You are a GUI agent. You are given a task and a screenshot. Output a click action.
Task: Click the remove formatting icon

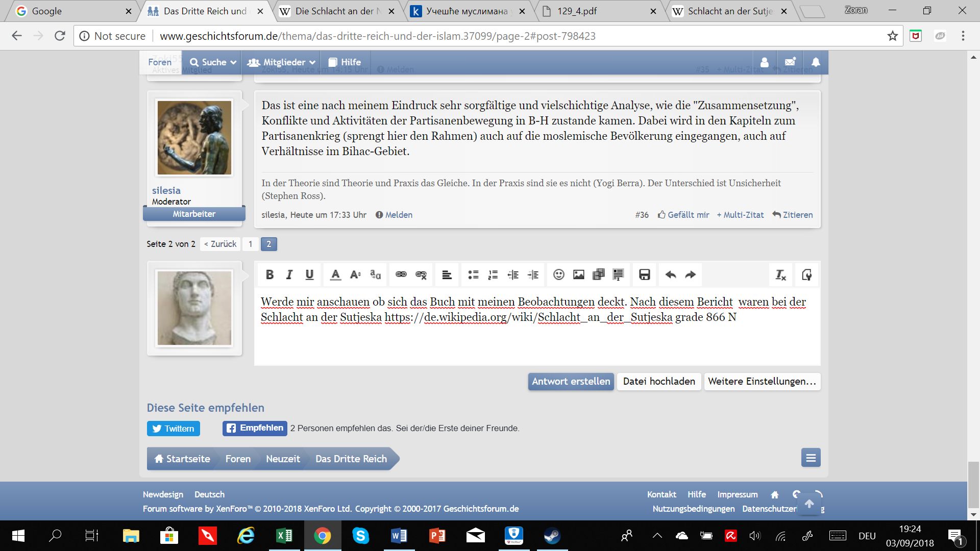click(780, 275)
